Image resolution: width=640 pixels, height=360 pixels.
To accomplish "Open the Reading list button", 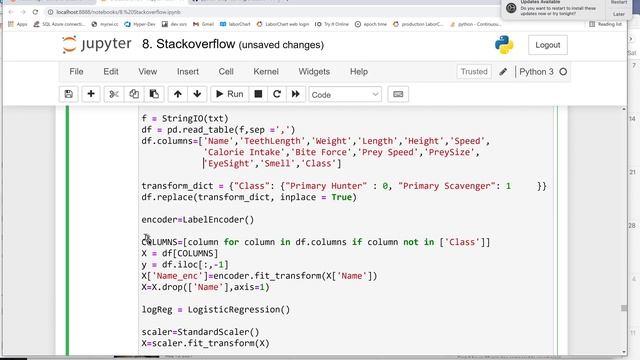I will 606,24.
